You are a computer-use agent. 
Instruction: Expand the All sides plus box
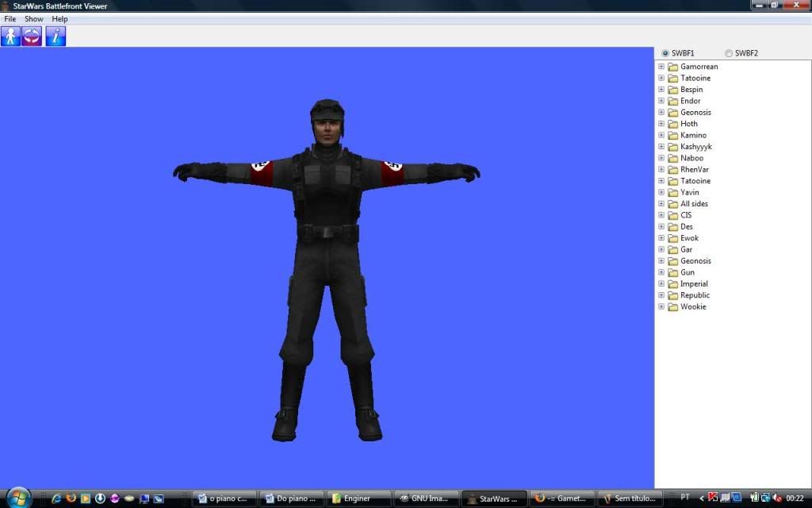(661, 204)
